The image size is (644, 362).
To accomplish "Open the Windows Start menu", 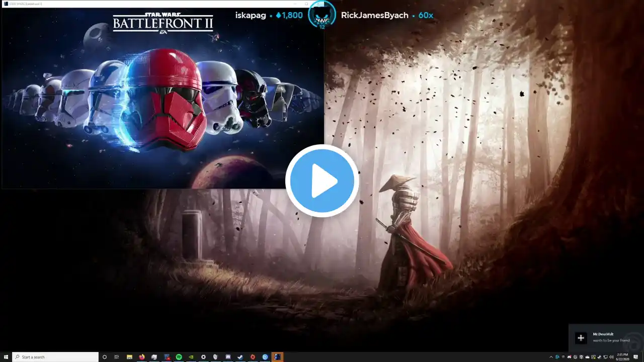I will 6,357.
